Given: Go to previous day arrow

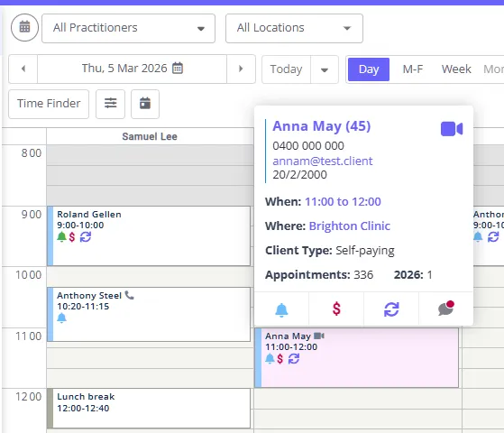Looking at the screenshot, I should (x=23, y=69).
